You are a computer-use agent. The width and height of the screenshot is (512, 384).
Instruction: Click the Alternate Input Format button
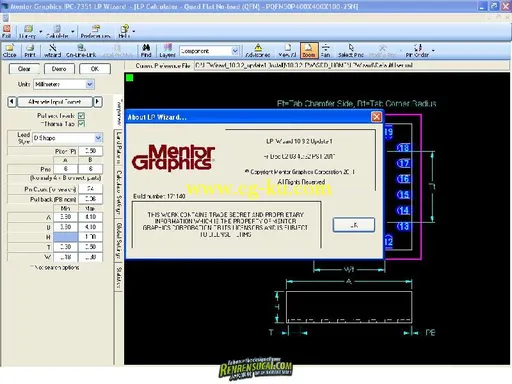pos(55,102)
